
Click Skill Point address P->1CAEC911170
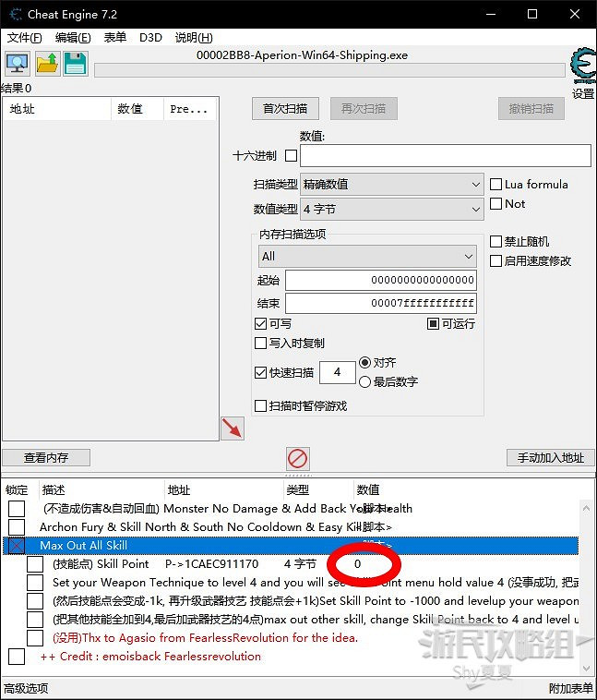pyautogui.click(x=211, y=564)
